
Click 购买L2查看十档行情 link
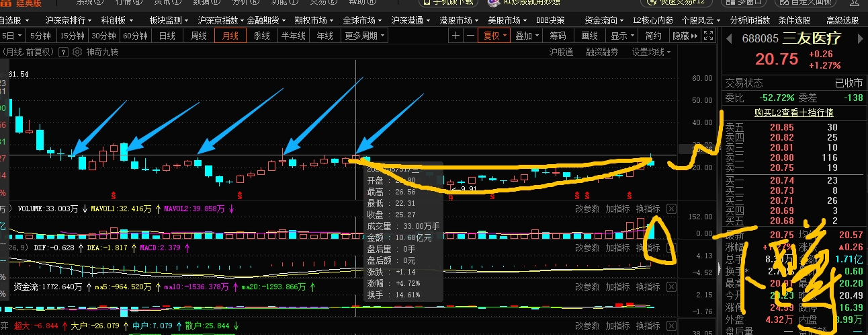coord(793,112)
